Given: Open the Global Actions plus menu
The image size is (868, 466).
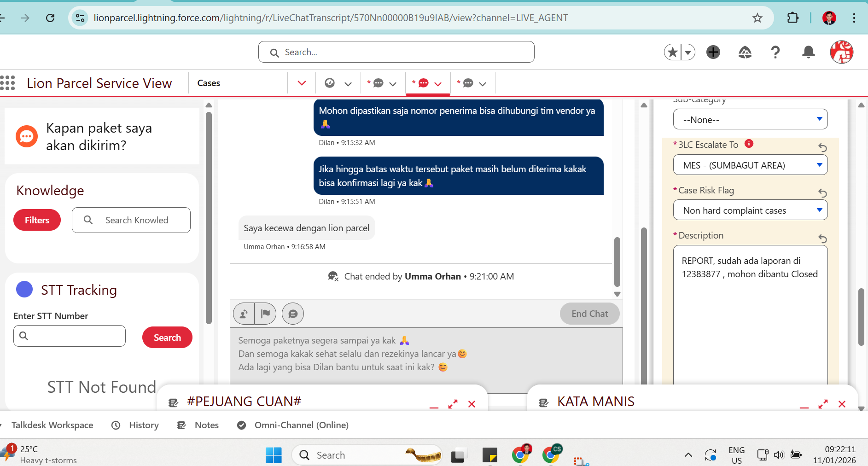Looking at the screenshot, I should pos(713,52).
